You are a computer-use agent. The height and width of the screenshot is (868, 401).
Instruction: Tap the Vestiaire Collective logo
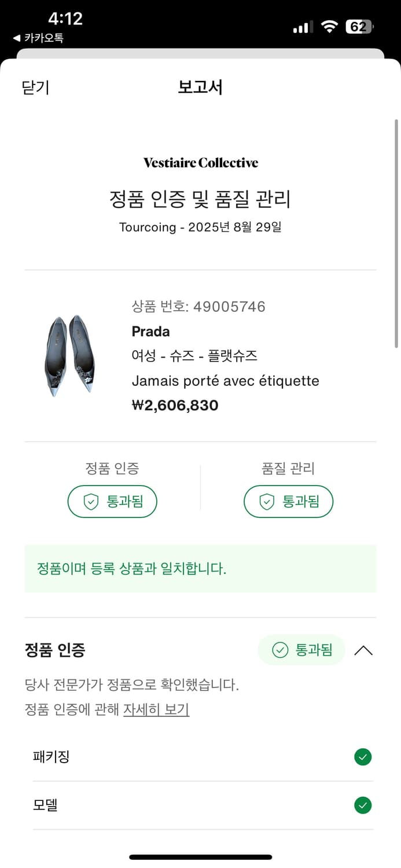click(200, 163)
